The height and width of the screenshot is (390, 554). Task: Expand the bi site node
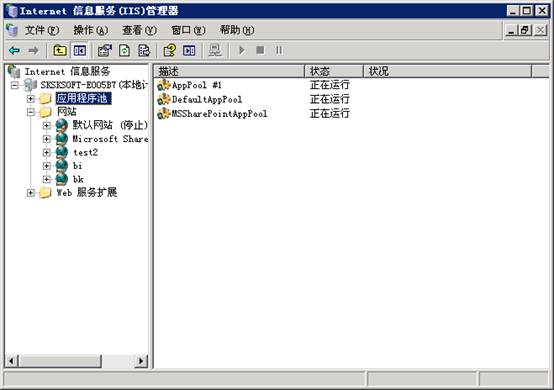click(x=47, y=166)
